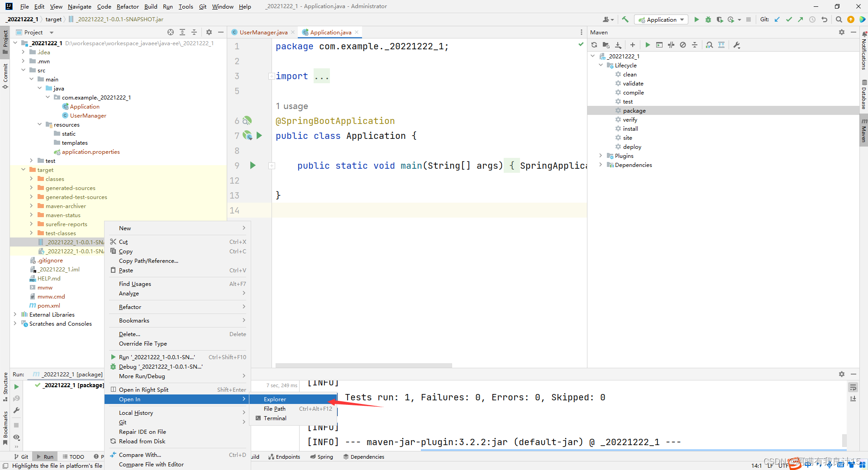Click Search Everywhere magnifier icon
The height and width of the screenshot is (470, 868).
839,19
